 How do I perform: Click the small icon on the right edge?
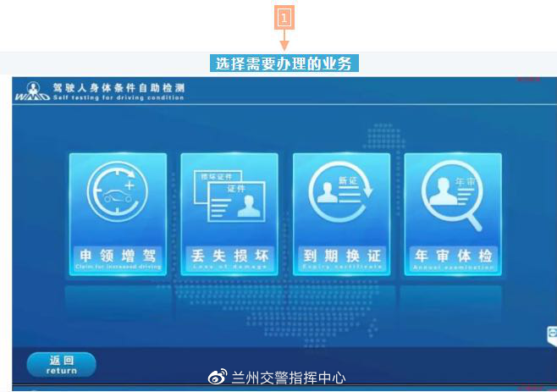pyautogui.click(x=552, y=334)
